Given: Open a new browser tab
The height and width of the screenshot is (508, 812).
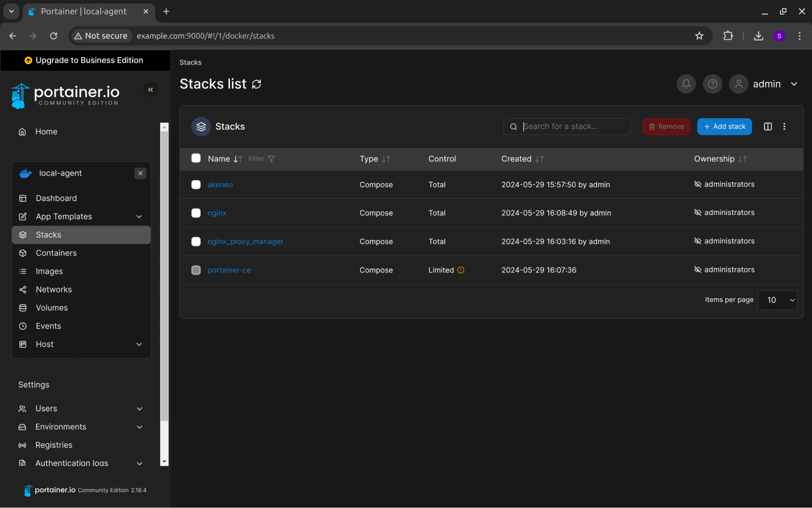Looking at the screenshot, I should tap(166, 11).
